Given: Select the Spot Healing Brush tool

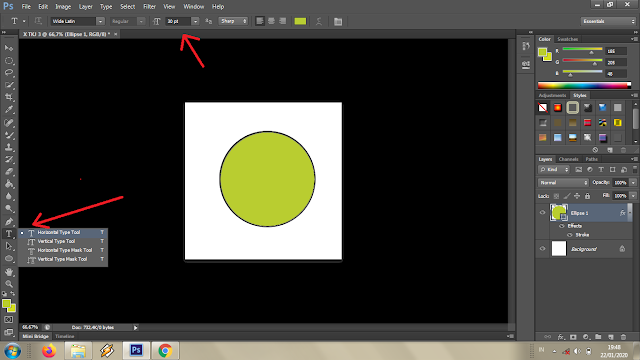Looking at the screenshot, I should pos(9,122).
